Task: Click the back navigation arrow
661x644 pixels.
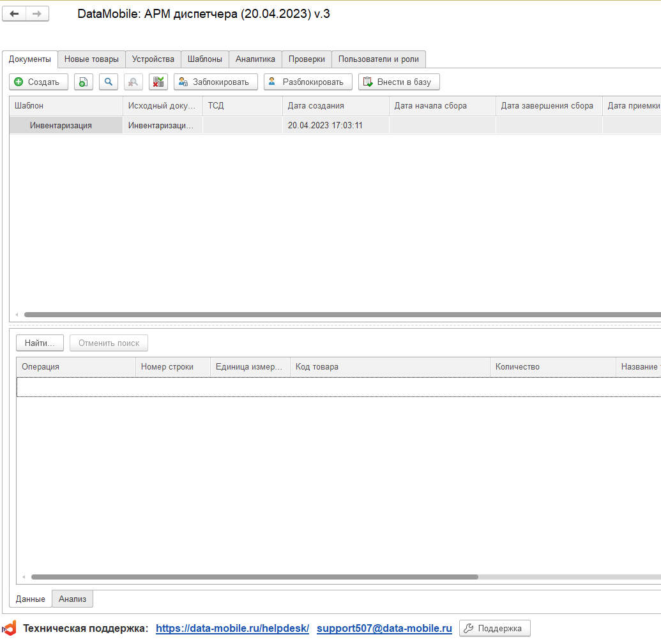Action: tap(14, 14)
